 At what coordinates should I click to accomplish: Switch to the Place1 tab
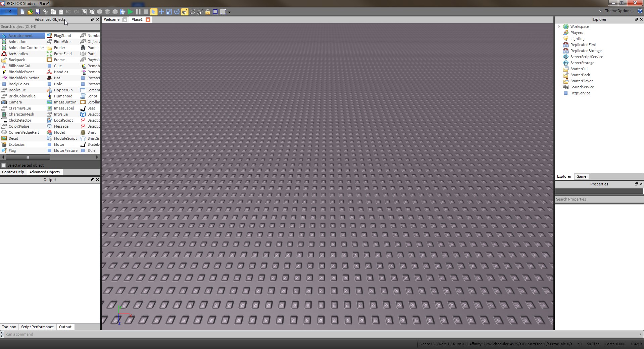tap(137, 19)
